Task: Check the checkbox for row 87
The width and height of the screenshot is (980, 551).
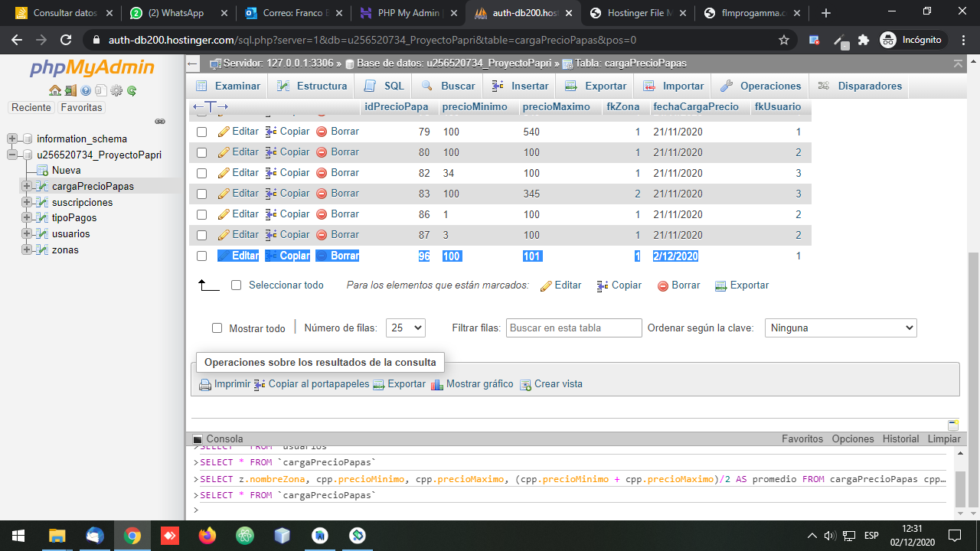Action: (202, 235)
